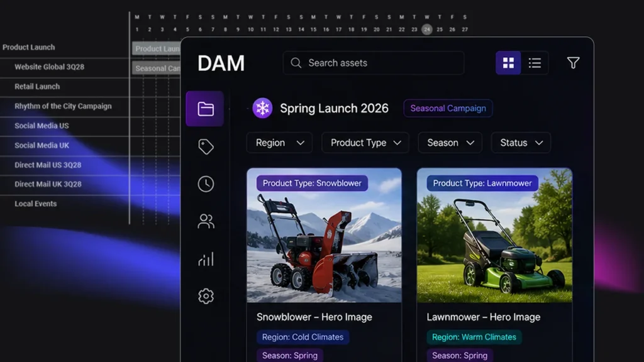Select Social Media US row
The image size is (644, 362).
tap(65, 126)
